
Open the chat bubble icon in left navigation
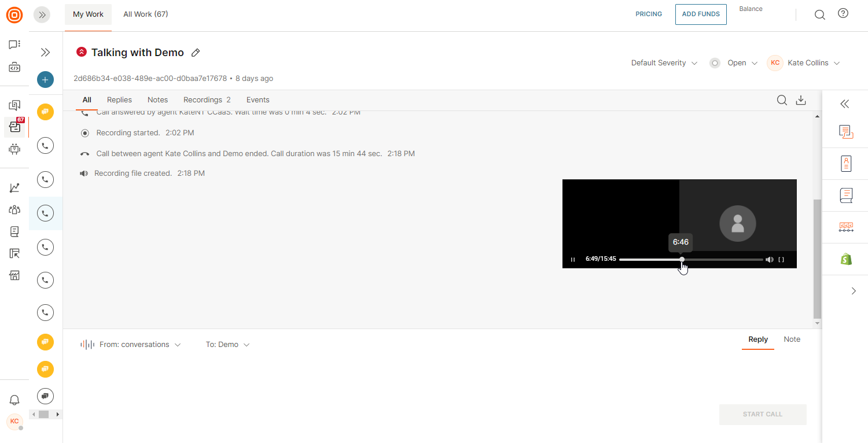(x=14, y=45)
